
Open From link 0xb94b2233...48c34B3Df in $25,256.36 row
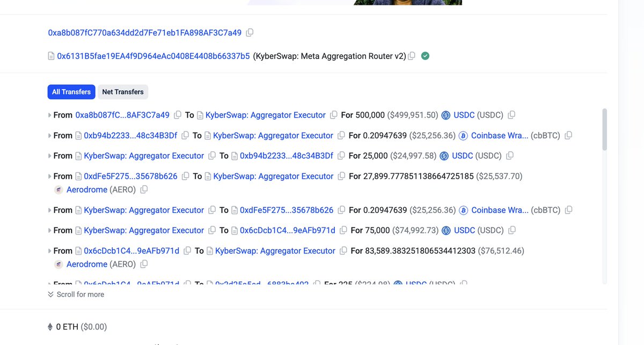pyautogui.click(x=130, y=135)
